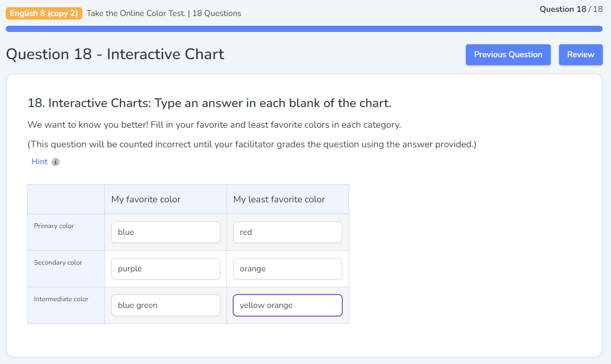The width and height of the screenshot is (611, 364).
Task: Click the intermediate favorite field containing blue green
Action: (x=166, y=305)
